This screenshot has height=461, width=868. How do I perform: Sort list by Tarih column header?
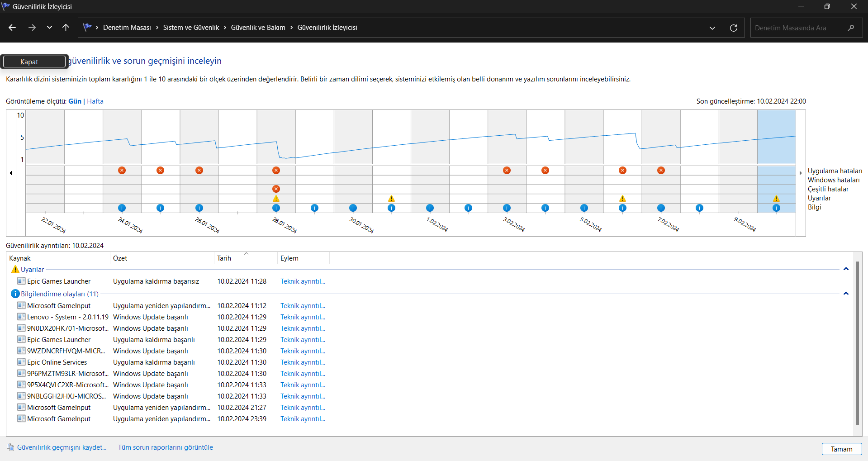224,258
